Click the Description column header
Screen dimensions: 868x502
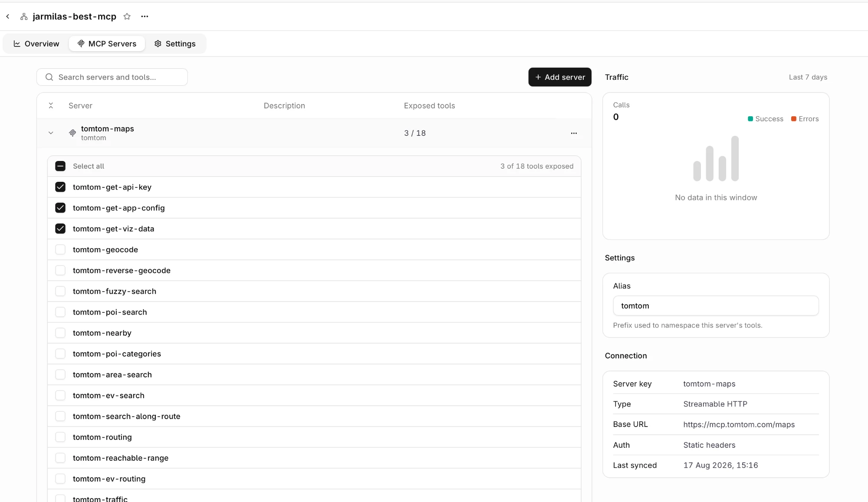[x=284, y=106]
